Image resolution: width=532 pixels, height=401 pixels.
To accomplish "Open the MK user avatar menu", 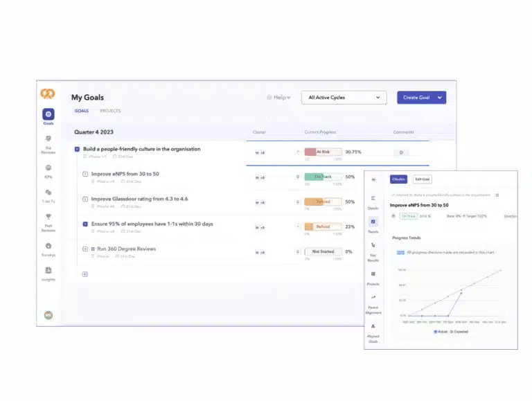I will (48, 315).
